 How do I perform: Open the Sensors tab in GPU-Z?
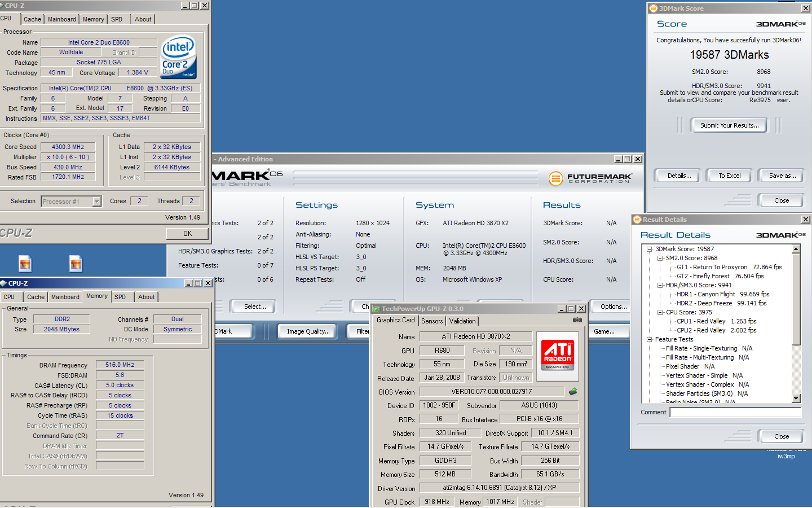point(432,321)
